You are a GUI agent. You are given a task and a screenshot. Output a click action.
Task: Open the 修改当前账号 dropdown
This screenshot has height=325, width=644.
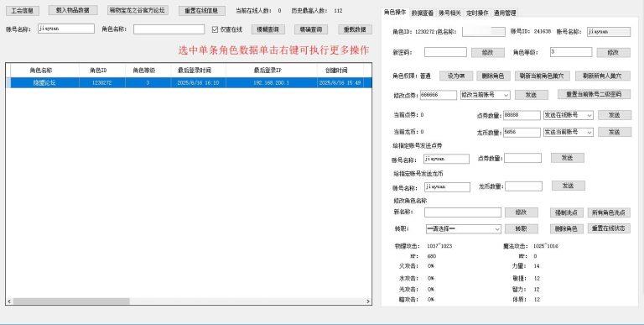[486, 95]
